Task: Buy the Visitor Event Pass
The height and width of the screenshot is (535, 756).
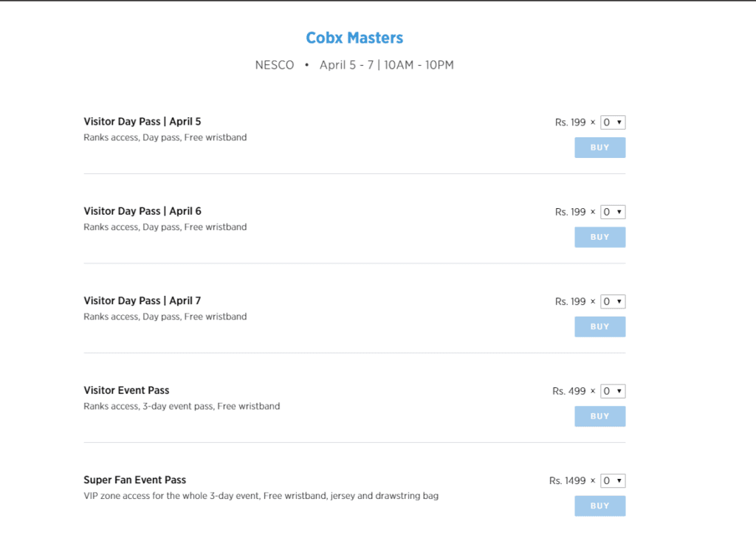Action: coord(599,416)
